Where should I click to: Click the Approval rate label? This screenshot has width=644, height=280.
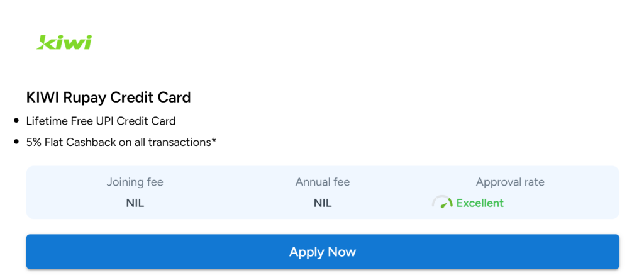(510, 182)
